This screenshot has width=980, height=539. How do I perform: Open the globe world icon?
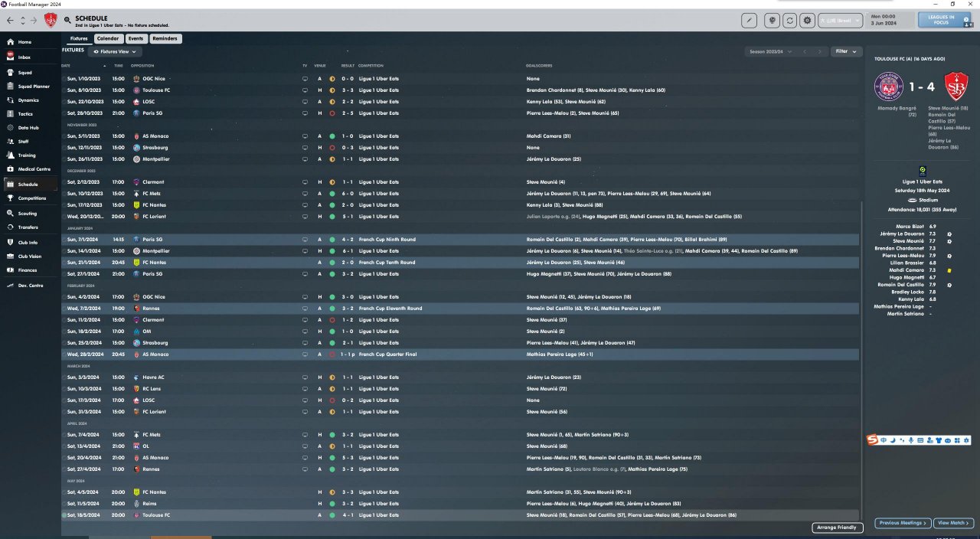773,21
